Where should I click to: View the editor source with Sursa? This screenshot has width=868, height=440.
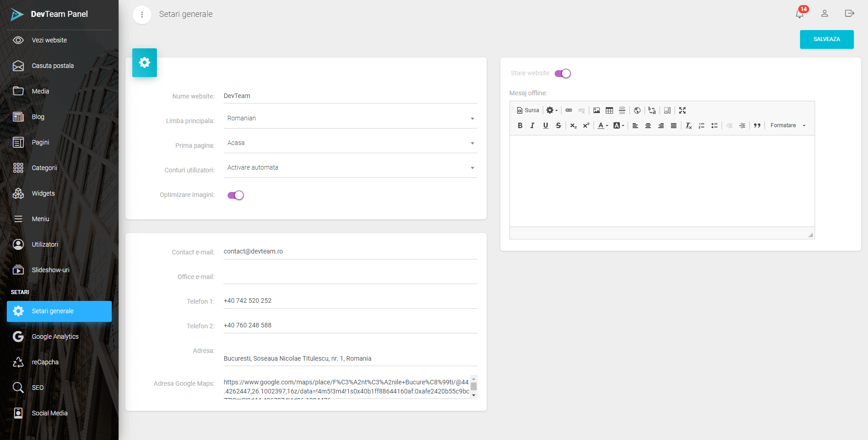pyautogui.click(x=528, y=110)
